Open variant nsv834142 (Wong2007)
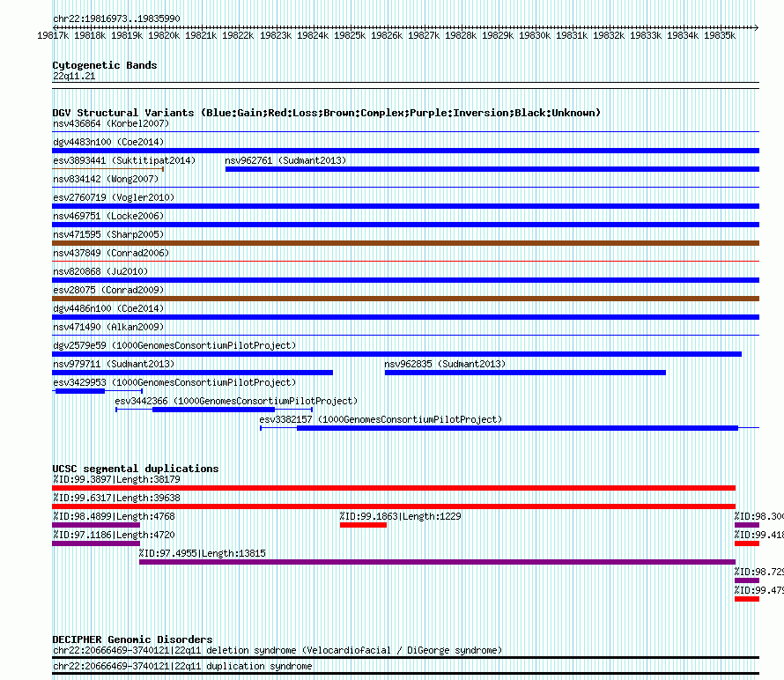The height and width of the screenshot is (680, 784). pos(106,179)
